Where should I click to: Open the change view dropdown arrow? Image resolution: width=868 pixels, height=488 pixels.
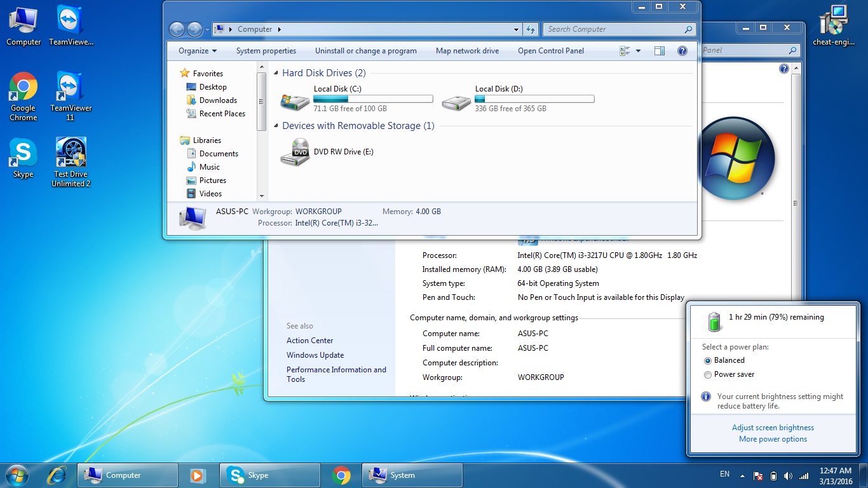click(x=638, y=51)
